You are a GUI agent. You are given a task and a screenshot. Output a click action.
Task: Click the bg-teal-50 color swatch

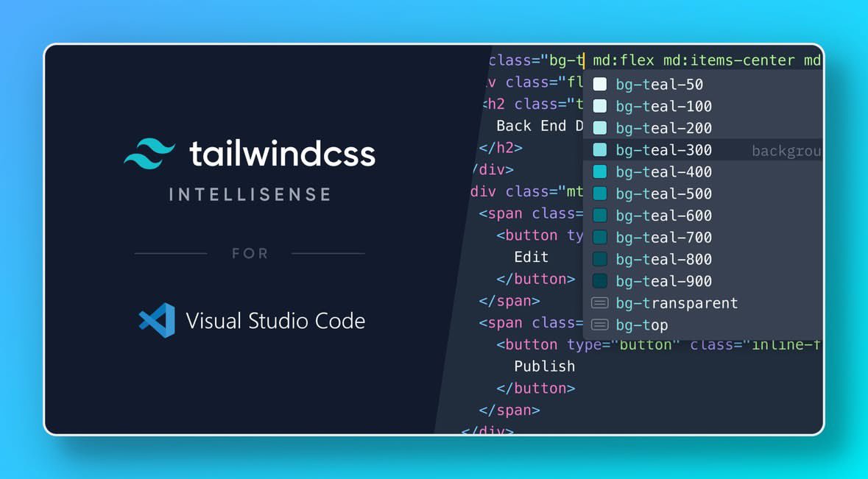pos(599,84)
